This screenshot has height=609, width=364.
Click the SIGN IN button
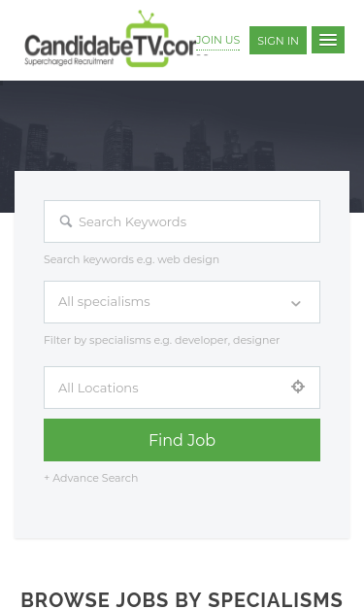pyautogui.click(x=278, y=41)
